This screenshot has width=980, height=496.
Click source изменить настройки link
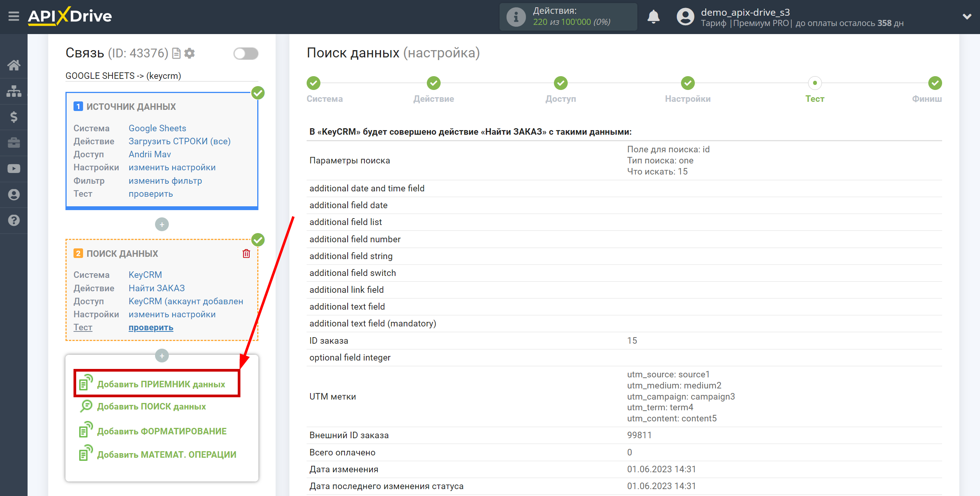point(172,167)
